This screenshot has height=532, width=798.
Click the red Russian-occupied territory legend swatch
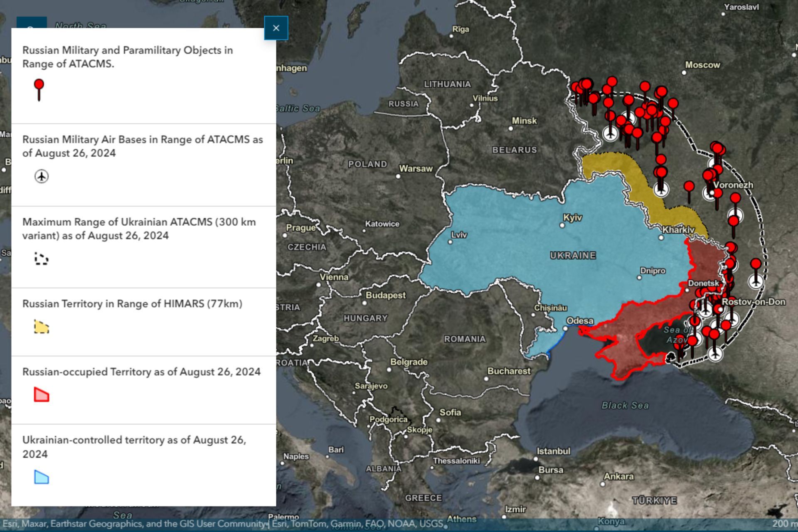coord(41,394)
